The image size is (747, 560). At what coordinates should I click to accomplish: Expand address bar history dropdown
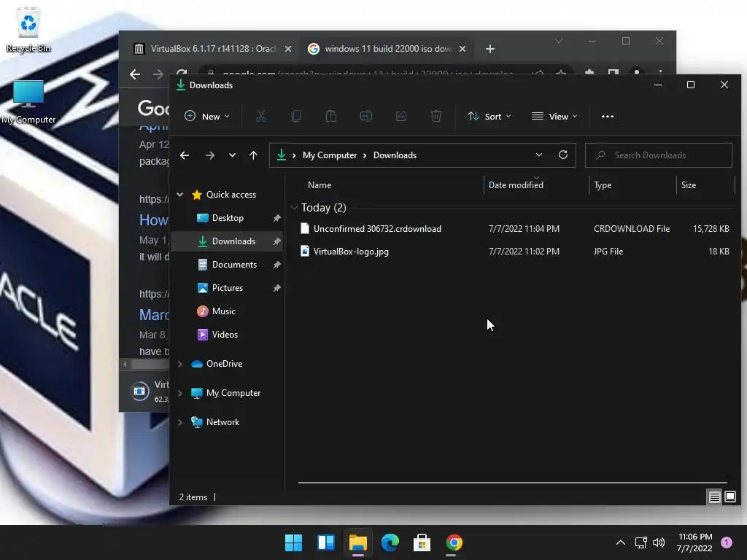click(539, 155)
